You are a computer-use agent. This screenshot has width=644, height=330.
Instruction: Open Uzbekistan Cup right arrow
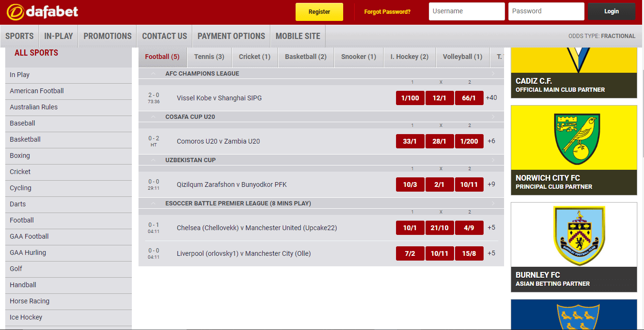pos(493,160)
